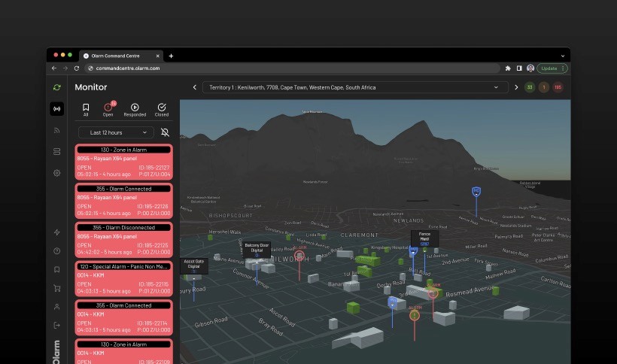The width and height of the screenshot is (617, 364).
Task: Click the lightning bolt sidebar icon
Action: pyautogui.click(x=57, y=232)
